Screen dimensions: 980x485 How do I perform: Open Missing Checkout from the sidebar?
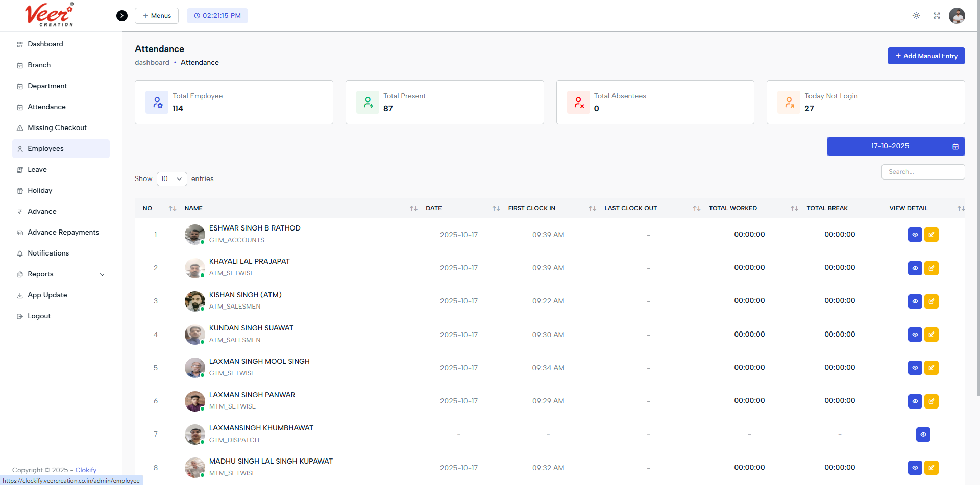(56, 127)
